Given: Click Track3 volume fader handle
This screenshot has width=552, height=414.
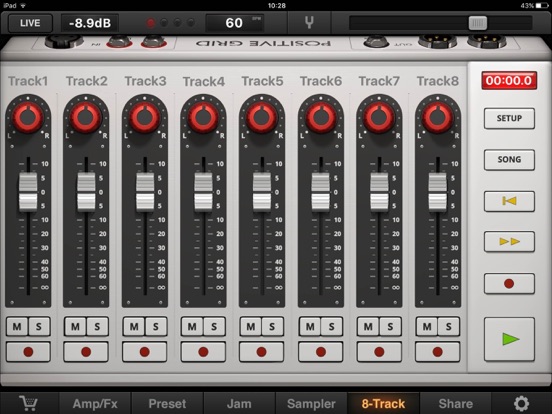Looking at the screenshot, I should click(x=145, y=192).
